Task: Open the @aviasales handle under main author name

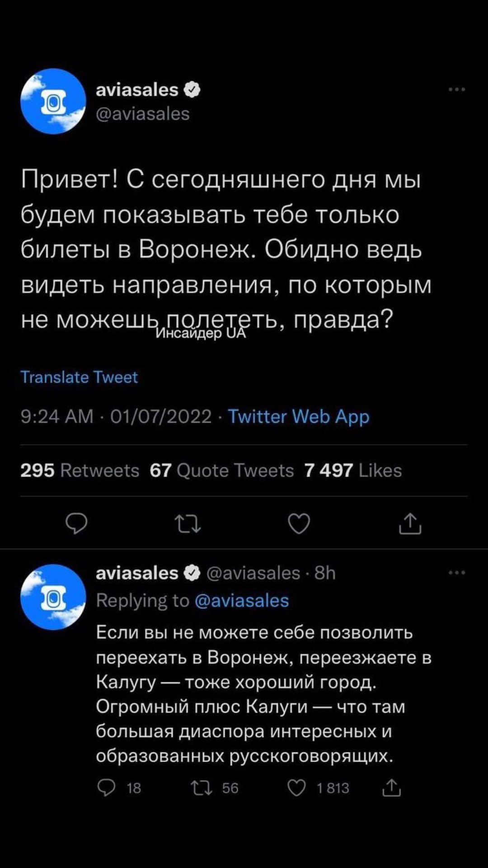Action: coord(143,114)
